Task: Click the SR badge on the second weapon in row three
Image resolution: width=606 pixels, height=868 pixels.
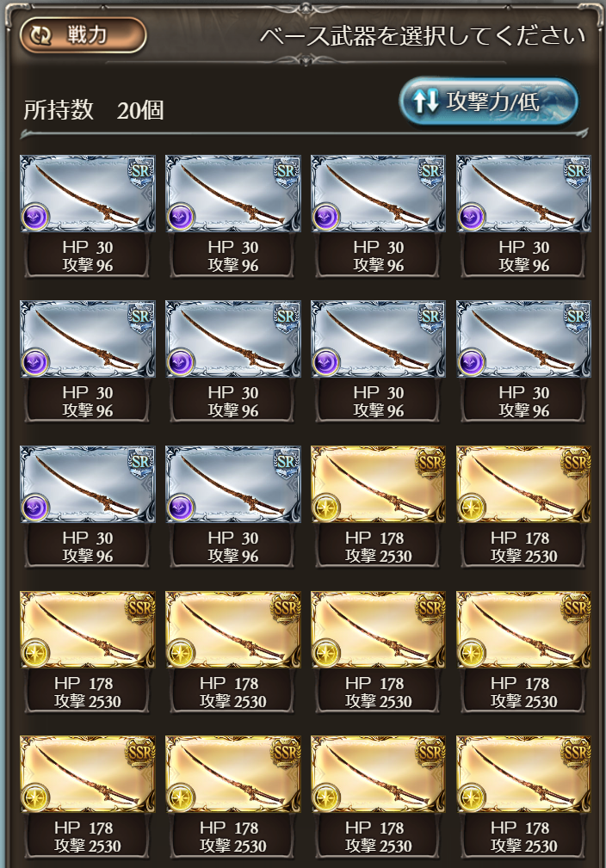Action: click(x=286, y=462)
